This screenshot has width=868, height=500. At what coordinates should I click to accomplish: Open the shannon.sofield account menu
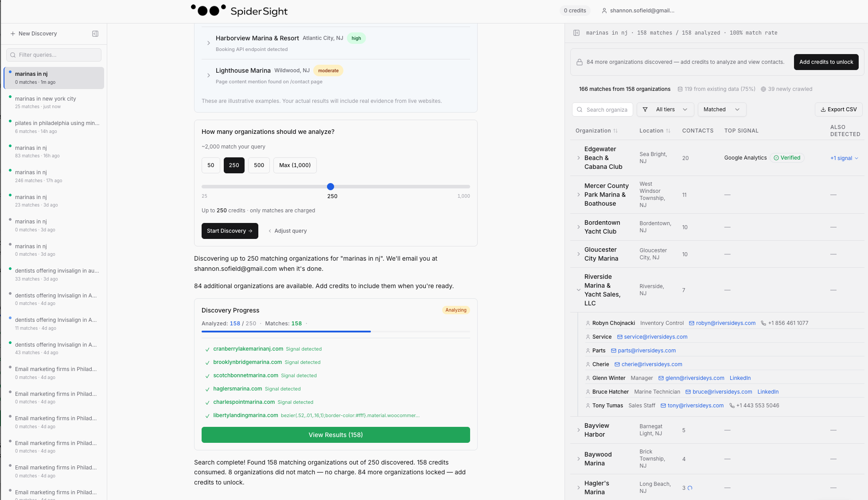tap(638, 10)
